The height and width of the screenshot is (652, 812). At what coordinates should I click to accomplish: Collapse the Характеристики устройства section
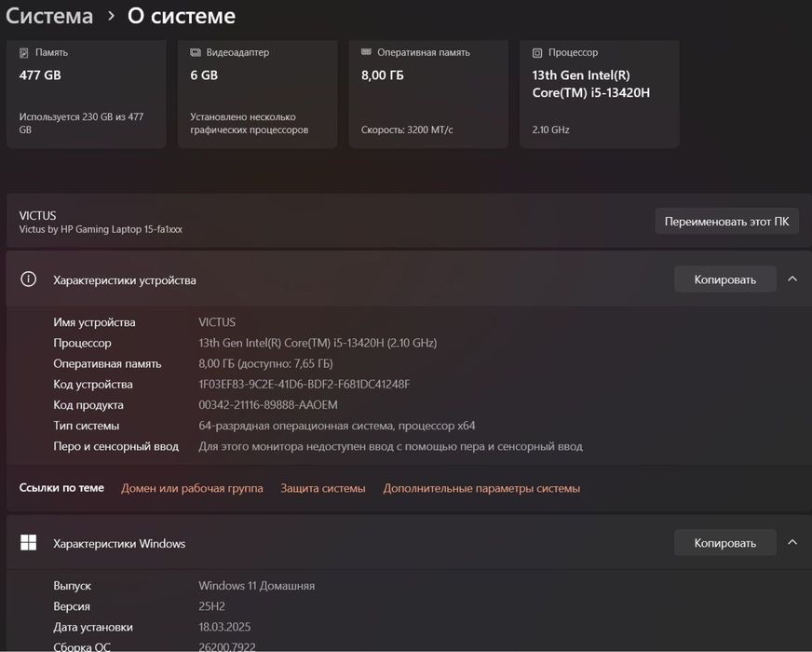(x=792, y=279)
